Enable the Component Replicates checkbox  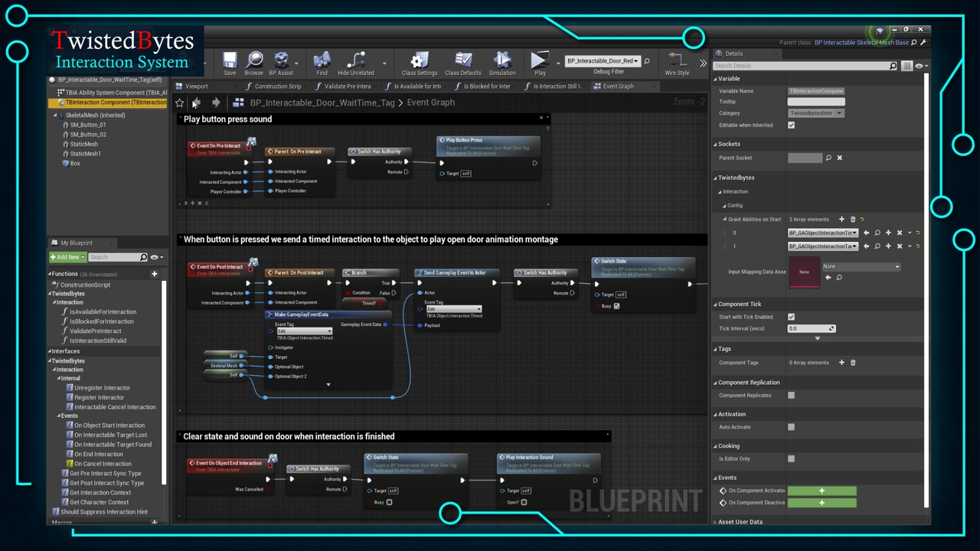pos(791,396)
